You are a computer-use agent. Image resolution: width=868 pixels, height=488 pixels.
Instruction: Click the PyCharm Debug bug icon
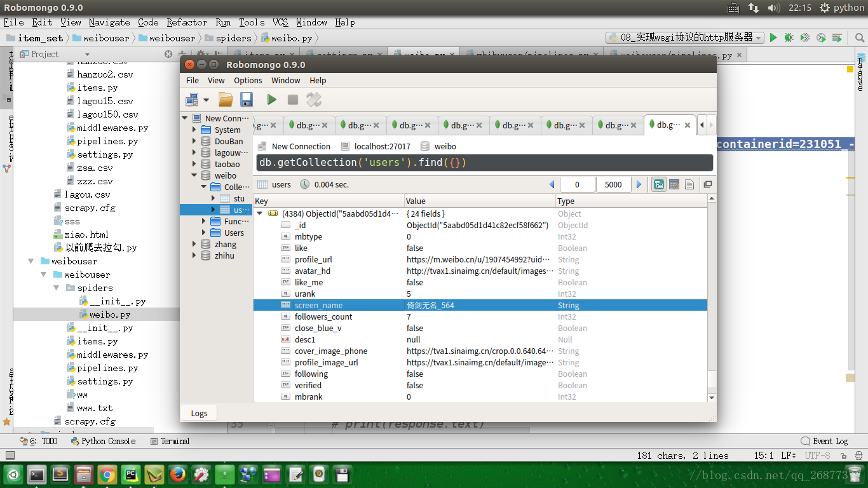[789, 37]
